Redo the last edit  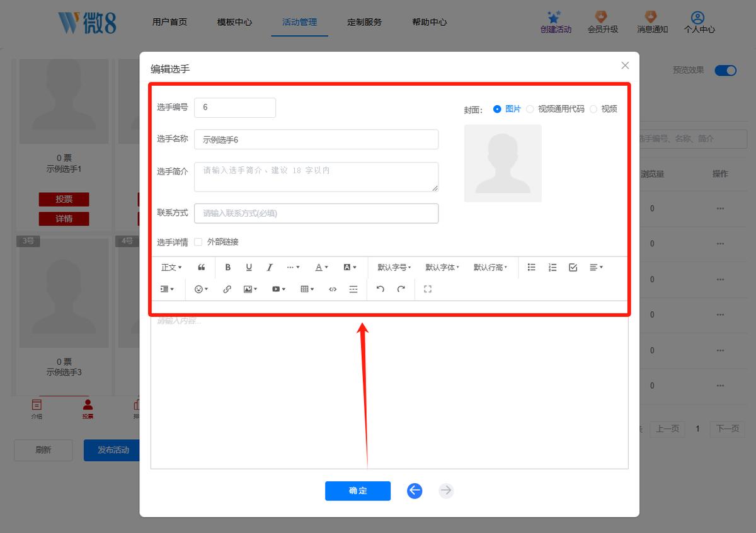coord(401,289)
